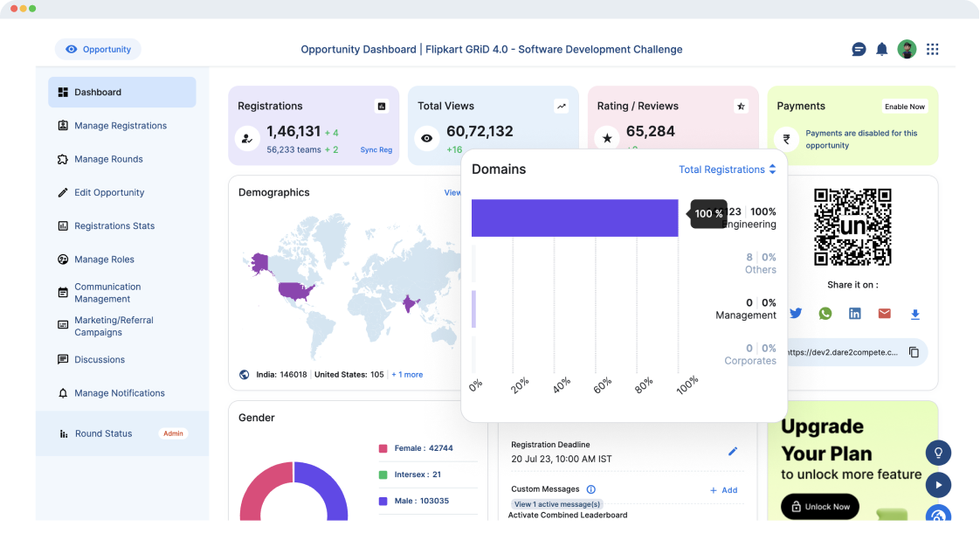Click the Total Views eye icon
This screenshot has height=547, width=980.
[x=427, y=138]
